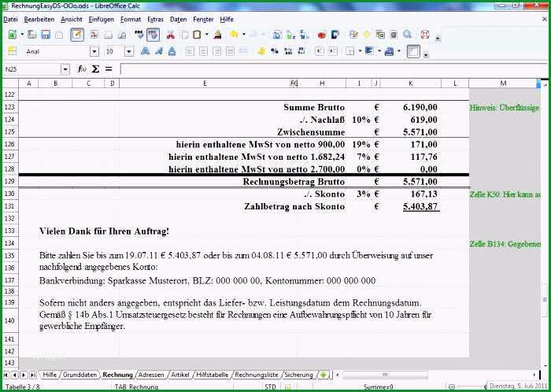Screen dimensions: 551x392
Task: Toggle AutoSpellcheck icon
Action: pyautogui.click(x=153, y=35)
